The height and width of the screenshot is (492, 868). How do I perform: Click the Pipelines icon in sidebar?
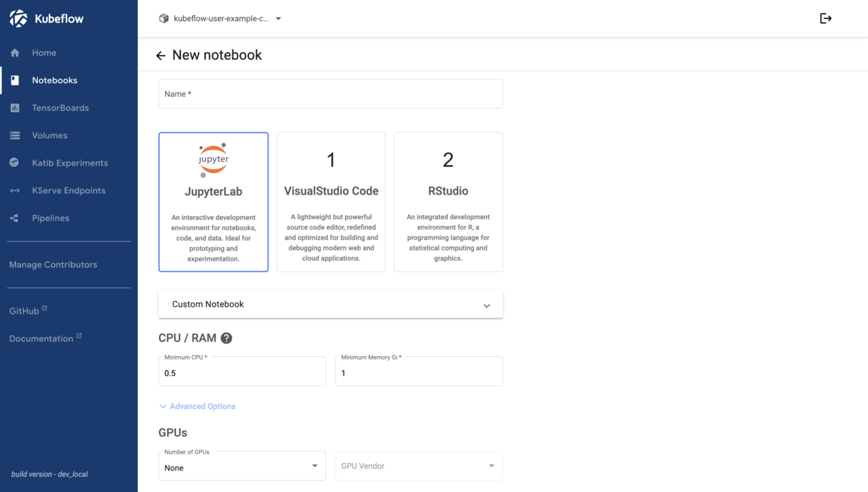(x=14, y=218)
